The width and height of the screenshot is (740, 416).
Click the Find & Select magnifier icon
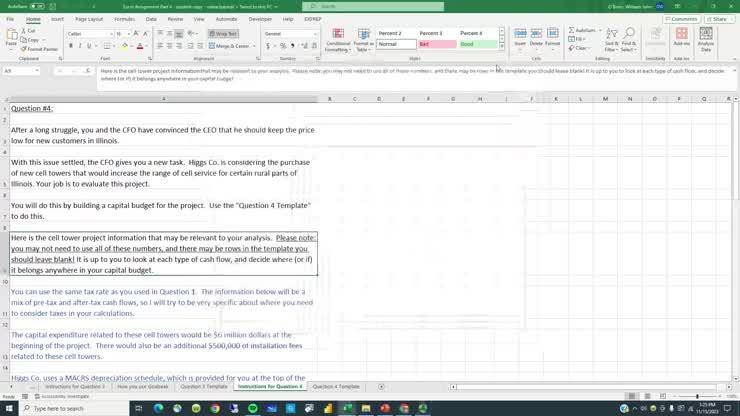pyautogui.click(x=629, y=38)
